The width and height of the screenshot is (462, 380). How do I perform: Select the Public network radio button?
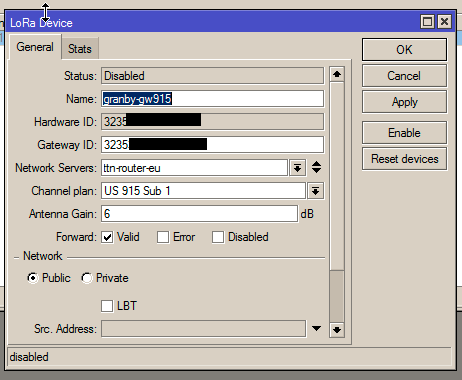click(33, 278)
